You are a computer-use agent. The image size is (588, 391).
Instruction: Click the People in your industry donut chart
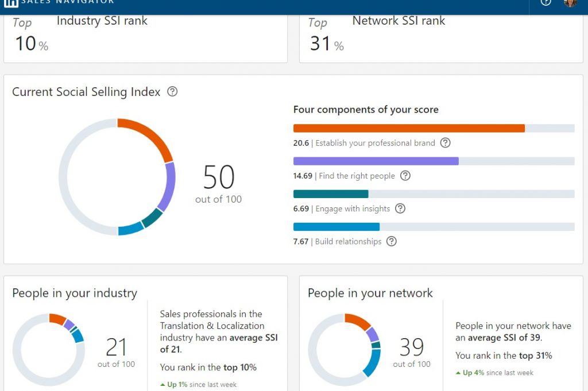48,350
